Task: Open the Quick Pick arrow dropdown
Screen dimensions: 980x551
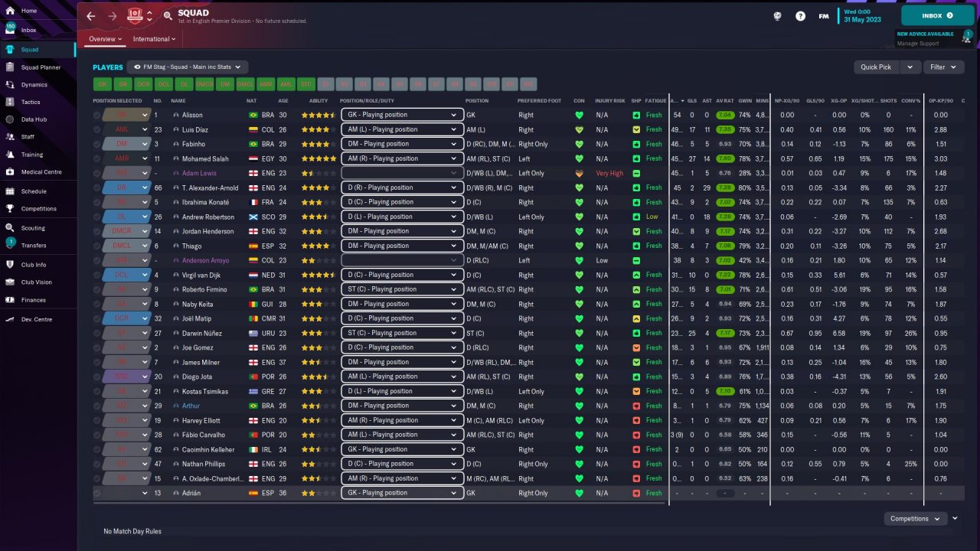Action: click(910, 67)
